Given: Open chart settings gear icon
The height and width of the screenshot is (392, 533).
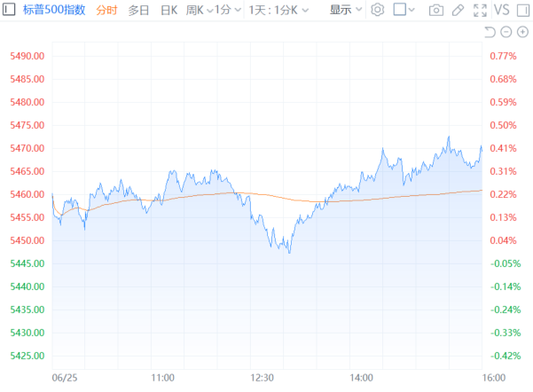Looking at the screenshot, I should (x=377, y=10).
